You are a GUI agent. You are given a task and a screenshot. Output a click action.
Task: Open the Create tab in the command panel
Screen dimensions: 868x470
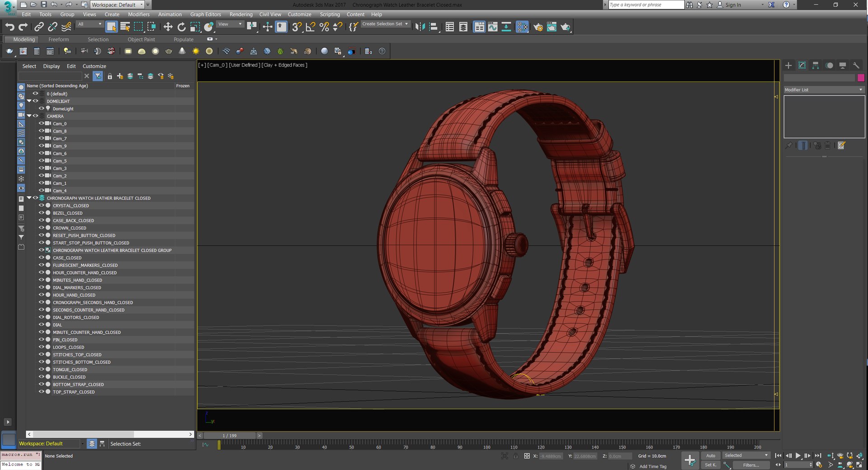[788, 66]
